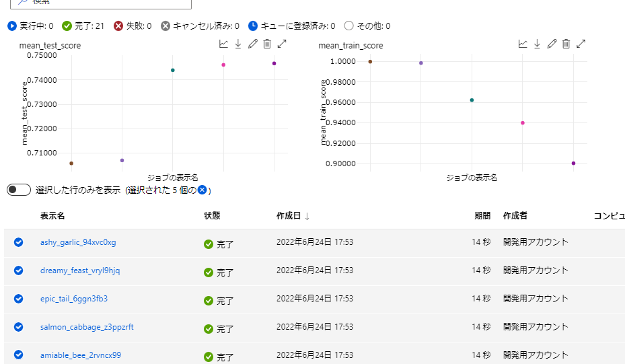Select brown point in mean_train_score chart
This screenshot has height=364, width=625.
click(370, 62)
